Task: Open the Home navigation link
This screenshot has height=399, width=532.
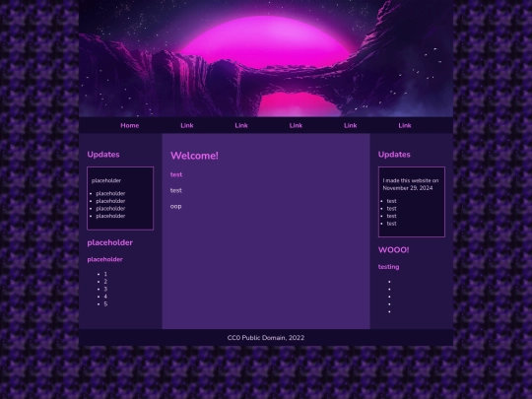Action: [x=130, y=125]
